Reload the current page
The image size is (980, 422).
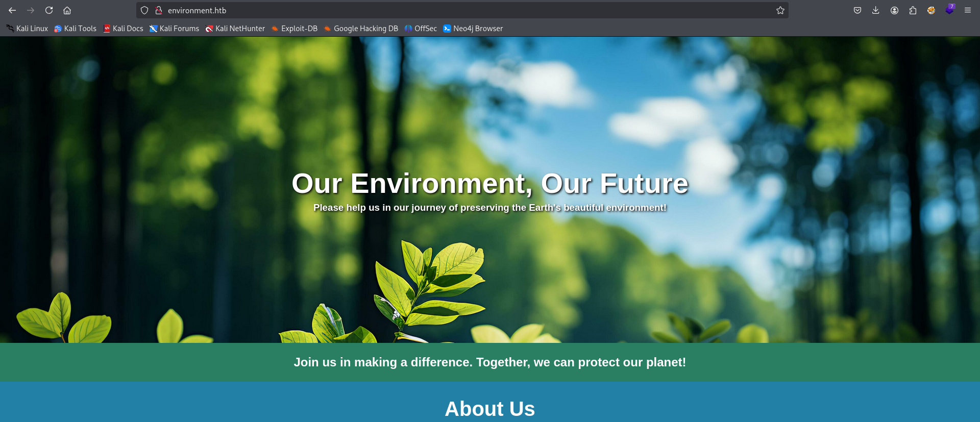[49, 10]
